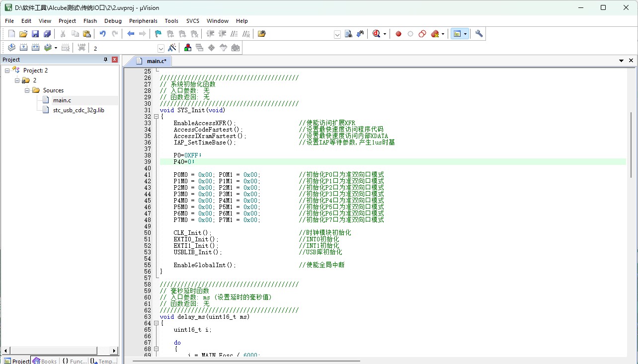Toggle the Project window view button

point(457,34)
